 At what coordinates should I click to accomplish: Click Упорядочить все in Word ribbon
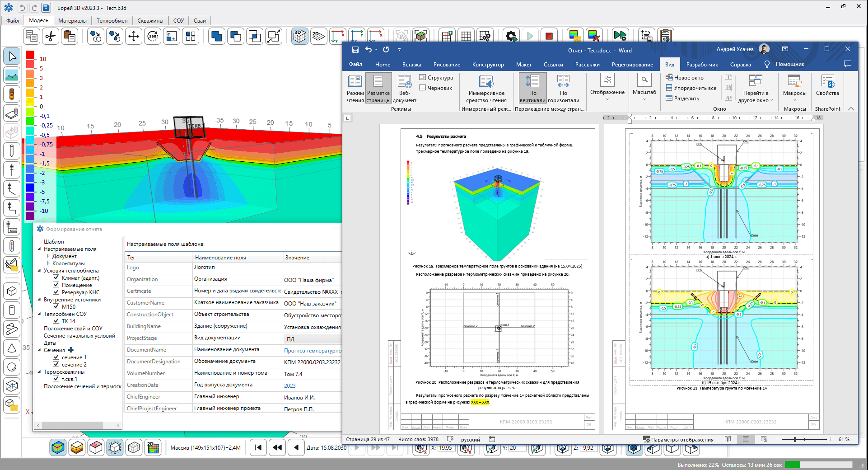pyautogui.click(x=691, y=88)
